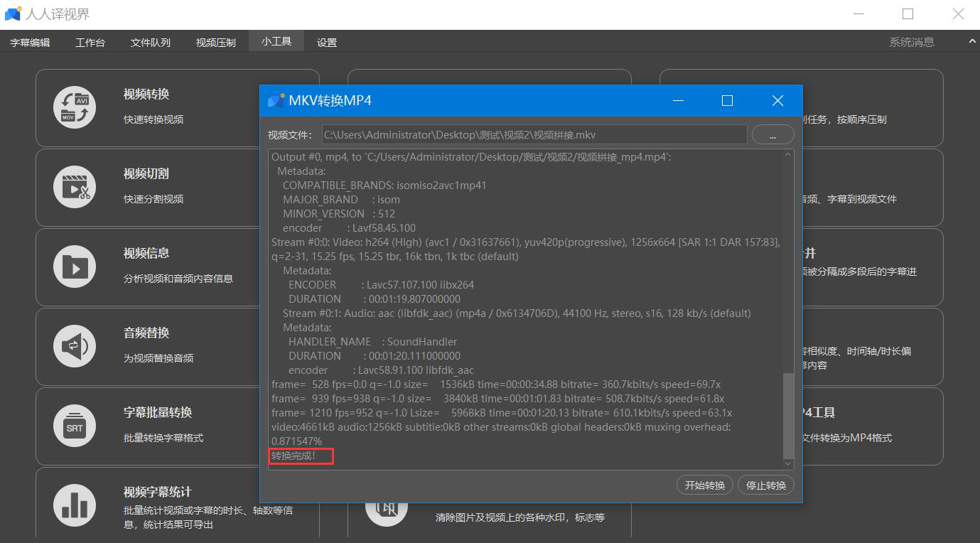Switch to the 字幕编辑 tab
980x543 pixels.
pos(30,43)
